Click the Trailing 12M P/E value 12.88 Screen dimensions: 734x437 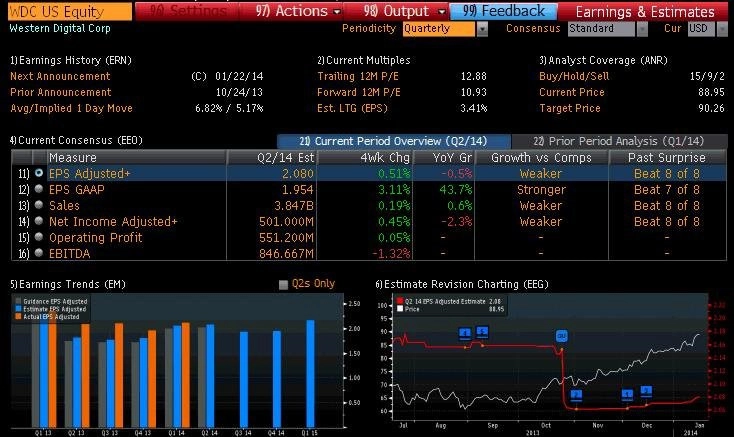pyautogui.click(x=474, y=76)
